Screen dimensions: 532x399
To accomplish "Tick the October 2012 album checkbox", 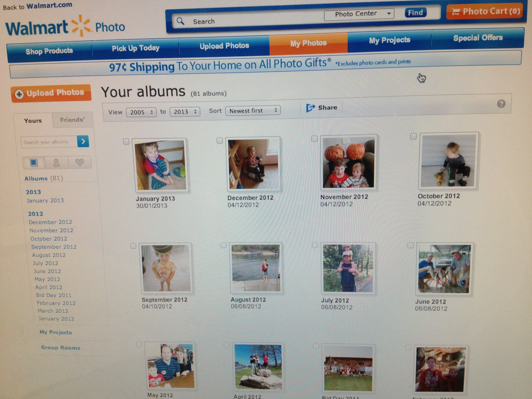I will 413,136.
